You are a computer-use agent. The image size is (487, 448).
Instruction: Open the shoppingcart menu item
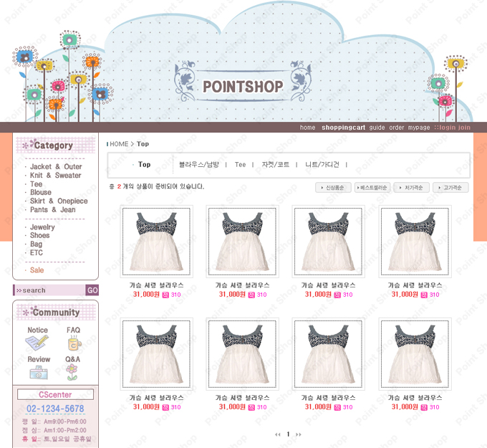click(x=343, y=128)
